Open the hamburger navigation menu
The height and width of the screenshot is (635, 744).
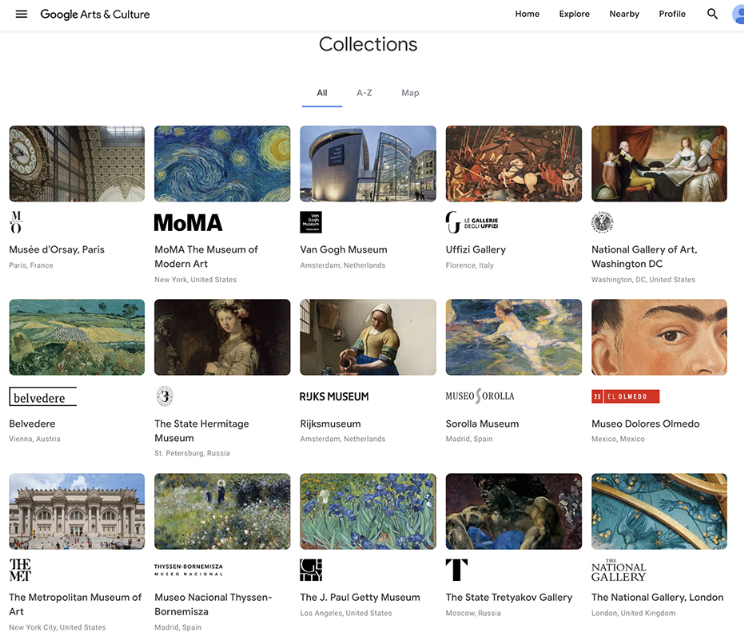(21, 14)
